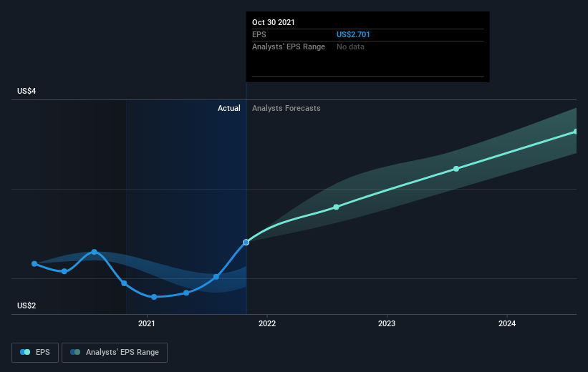The width and height of the screenshot is (588, 372).
Task: Click the Actual section label
Action: point(229,108)
